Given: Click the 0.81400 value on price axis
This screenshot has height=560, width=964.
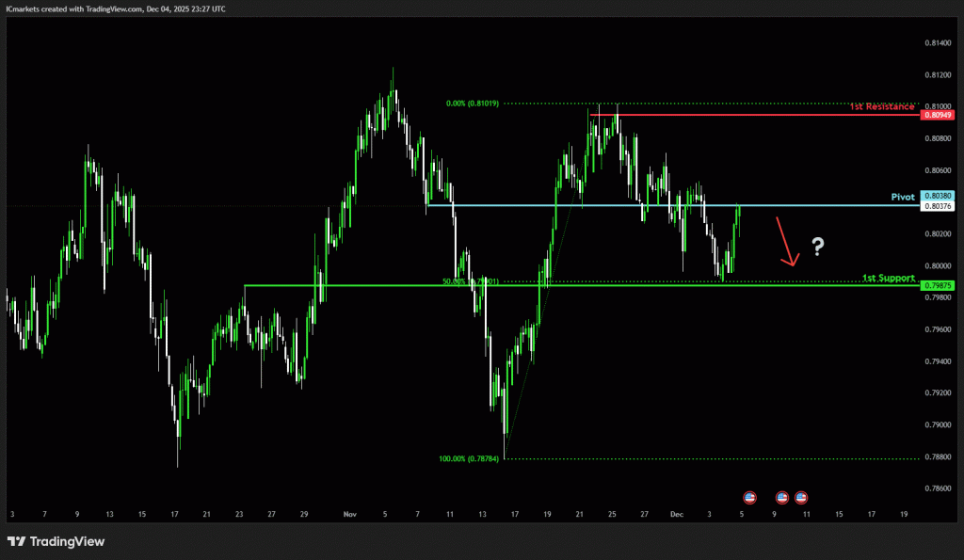Looking at the screenshot, I should [938, 43].
